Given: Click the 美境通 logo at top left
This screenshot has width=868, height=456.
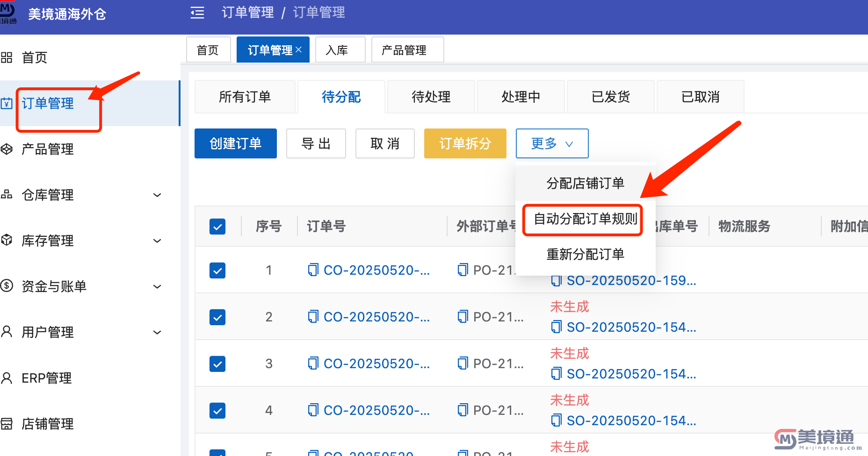Looking at the screenshot, I should coord(8,13).
